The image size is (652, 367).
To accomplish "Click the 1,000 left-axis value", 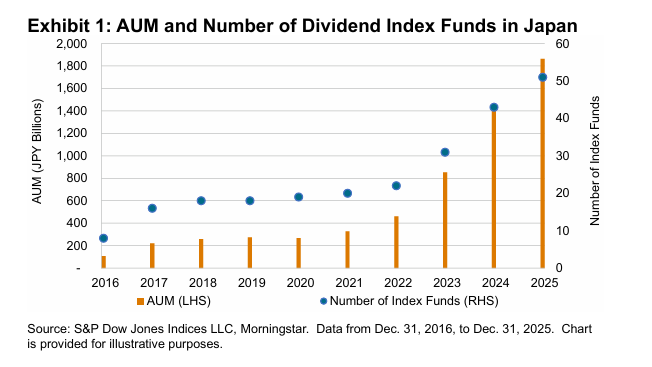I will (72, 156).
